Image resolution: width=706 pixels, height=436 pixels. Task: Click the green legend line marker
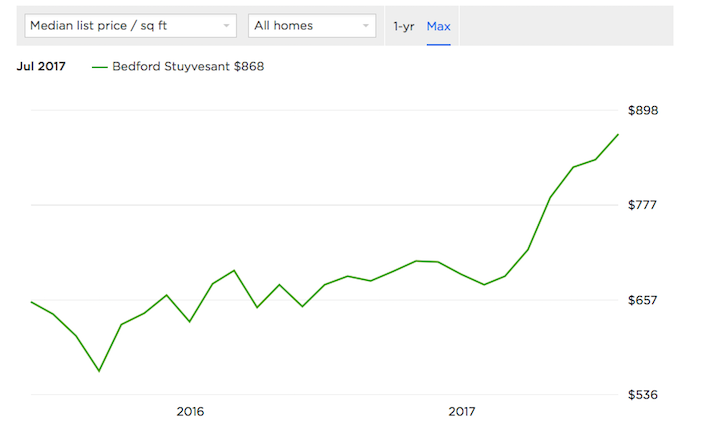(100, 68)
